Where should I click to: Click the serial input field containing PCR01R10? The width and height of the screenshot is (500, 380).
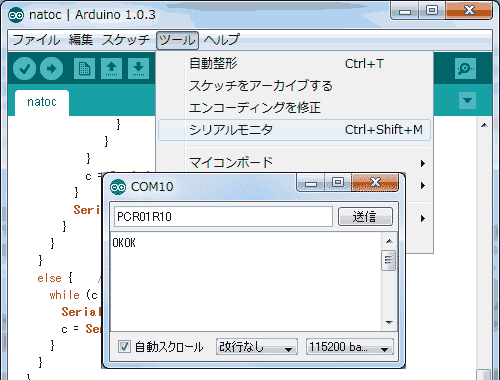223,217
